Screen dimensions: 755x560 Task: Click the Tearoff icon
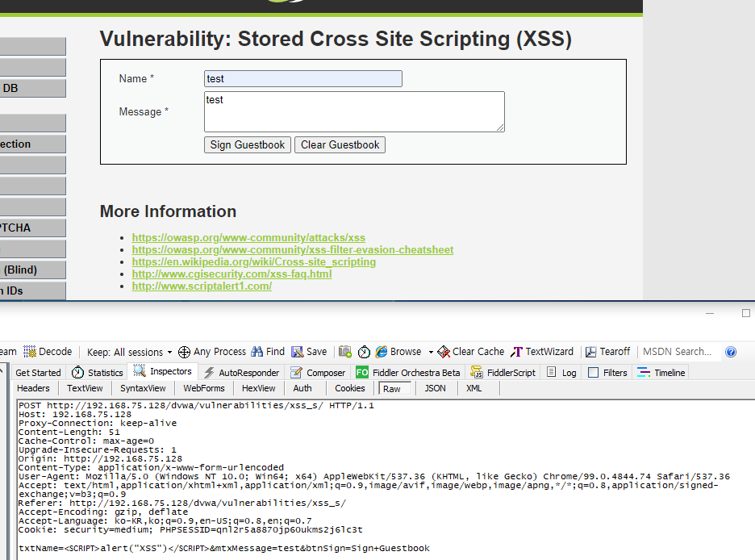590,352
